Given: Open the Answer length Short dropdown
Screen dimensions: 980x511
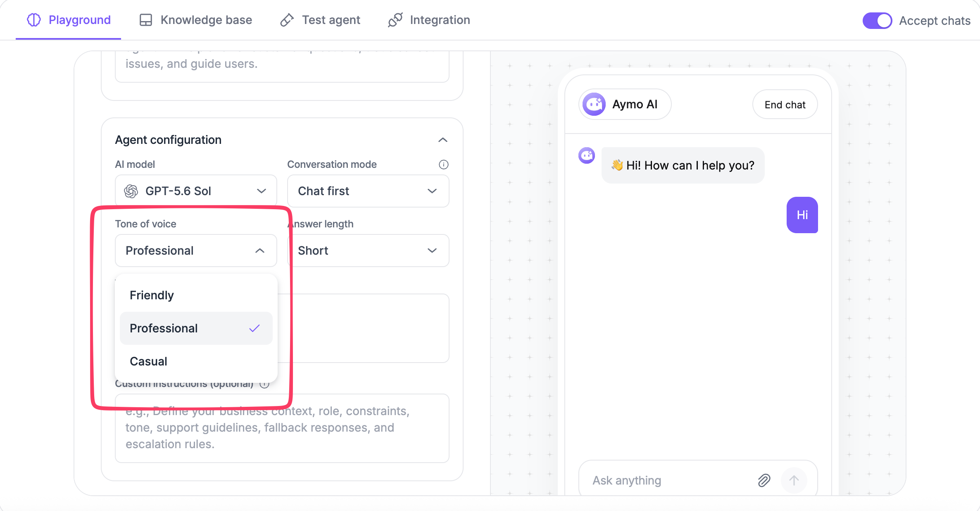Looking at the screenshot, I should (368, 251).
